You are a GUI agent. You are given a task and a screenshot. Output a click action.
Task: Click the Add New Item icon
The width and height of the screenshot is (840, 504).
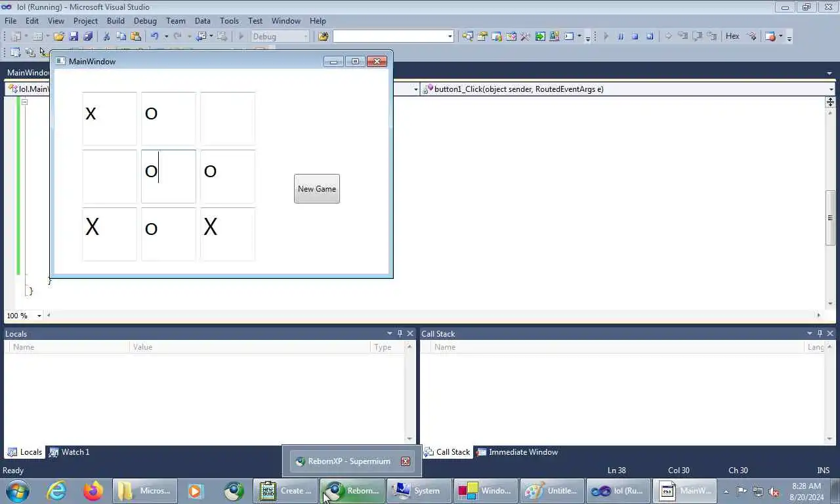click(x=37, y=37)
